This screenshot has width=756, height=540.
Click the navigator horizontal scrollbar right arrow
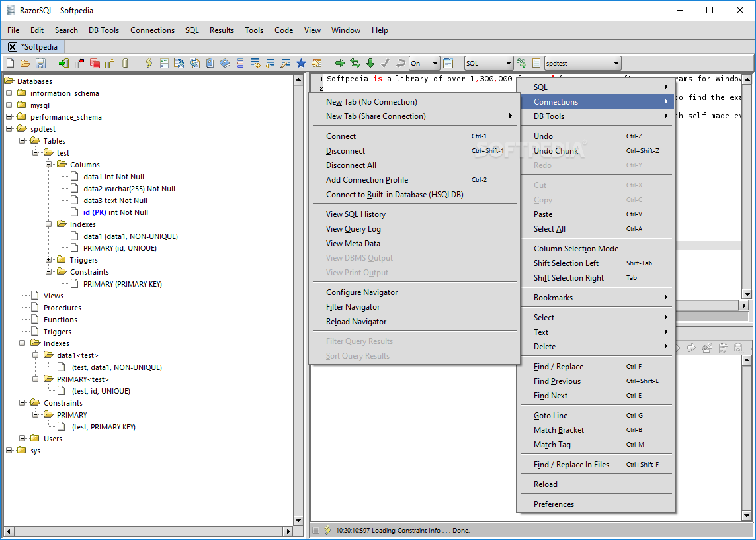288,531
